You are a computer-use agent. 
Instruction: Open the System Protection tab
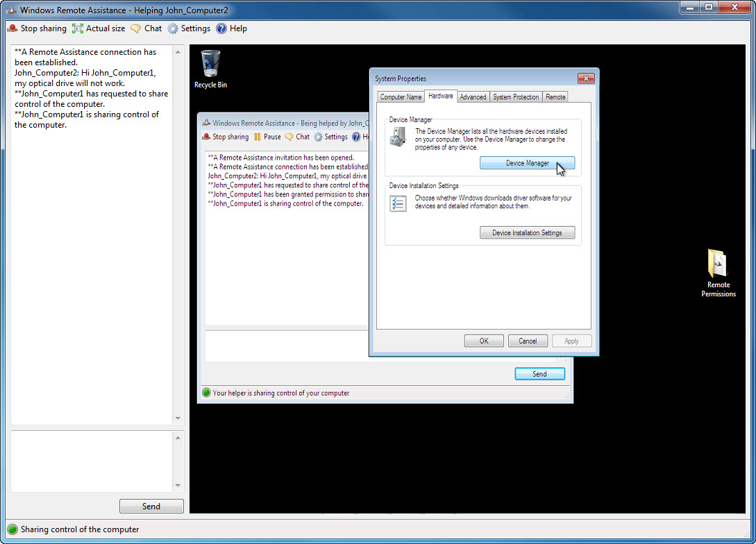point(516,97)
